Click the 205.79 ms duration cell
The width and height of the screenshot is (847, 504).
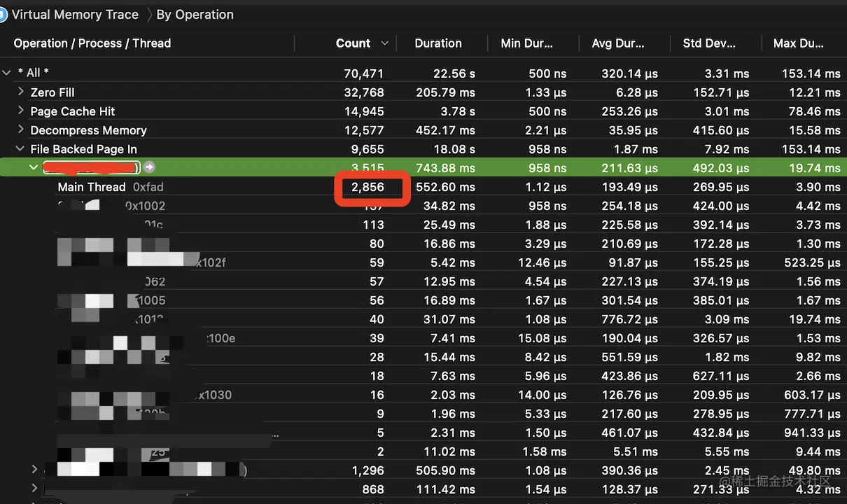pyautogui.click(x=445, y=92)
